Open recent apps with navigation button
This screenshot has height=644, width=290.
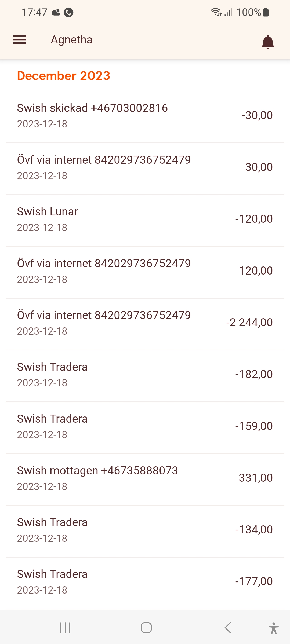pos(65,628)
